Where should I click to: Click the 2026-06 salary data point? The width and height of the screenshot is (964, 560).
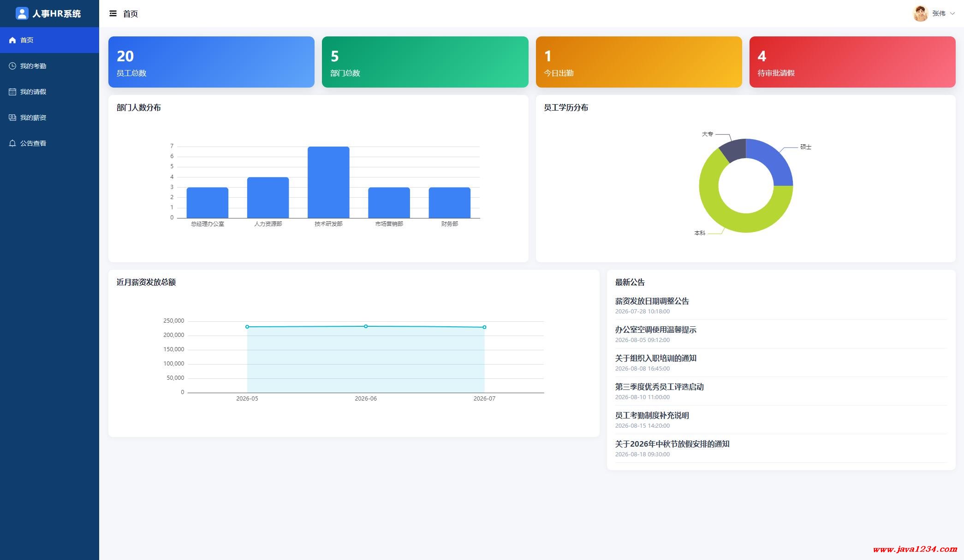(x=366, y=326)
